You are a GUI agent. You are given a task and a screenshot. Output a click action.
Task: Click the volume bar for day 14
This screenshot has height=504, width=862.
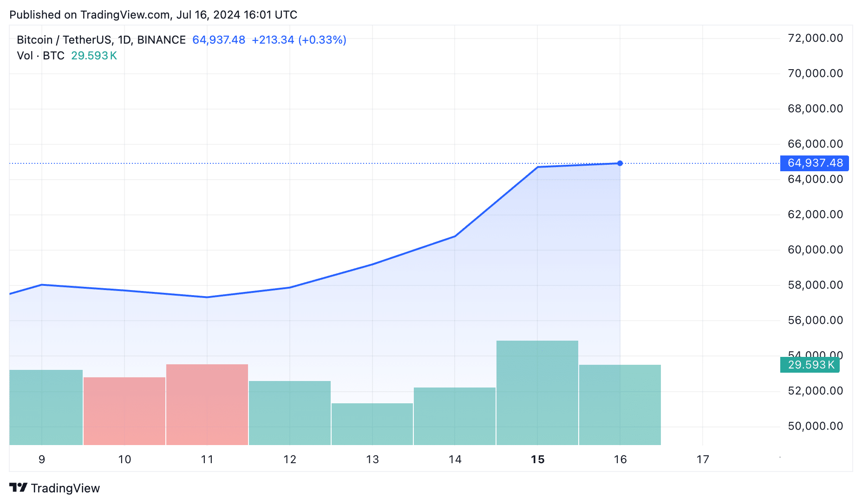(x=455, y=416)
